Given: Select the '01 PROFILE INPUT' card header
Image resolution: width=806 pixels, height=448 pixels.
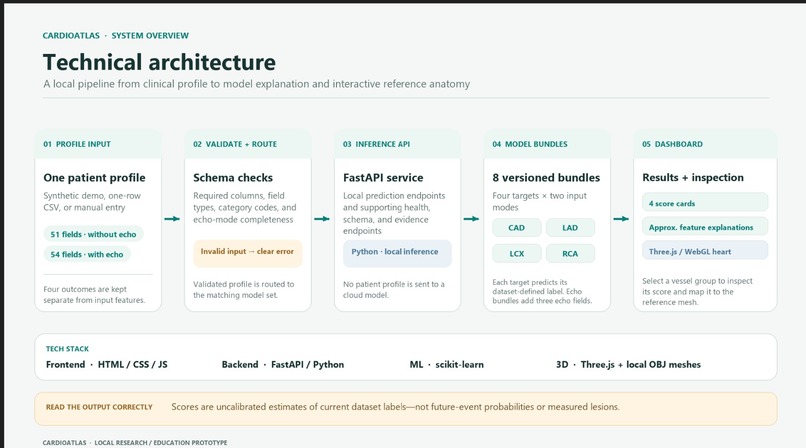Looking at the screenshot, I should pyautogui.click(x=98, y=144).
